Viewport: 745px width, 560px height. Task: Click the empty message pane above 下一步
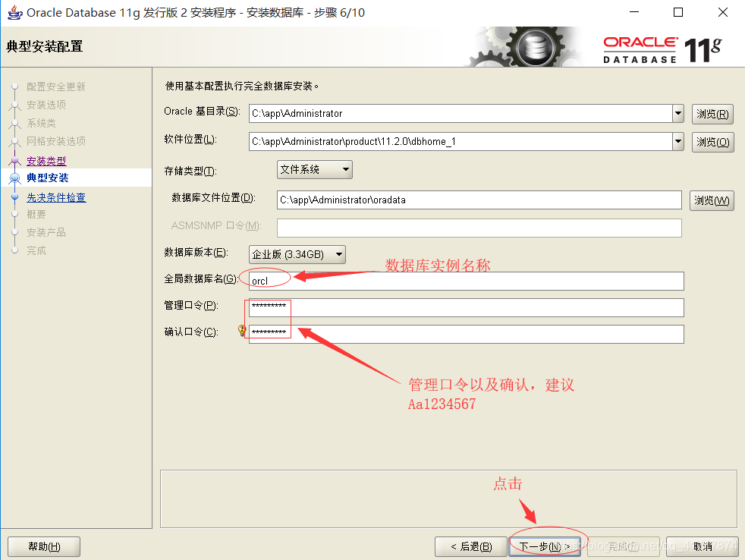(448, 499)
